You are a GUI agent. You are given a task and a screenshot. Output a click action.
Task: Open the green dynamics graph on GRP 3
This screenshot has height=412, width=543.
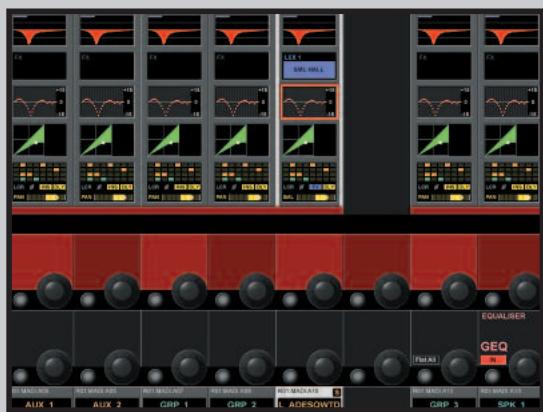[444, 140]
